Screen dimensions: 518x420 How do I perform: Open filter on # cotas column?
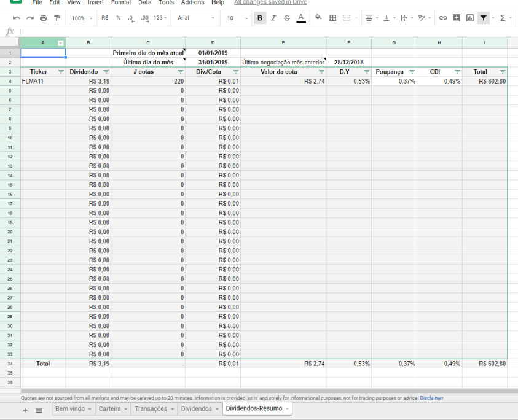181,72
